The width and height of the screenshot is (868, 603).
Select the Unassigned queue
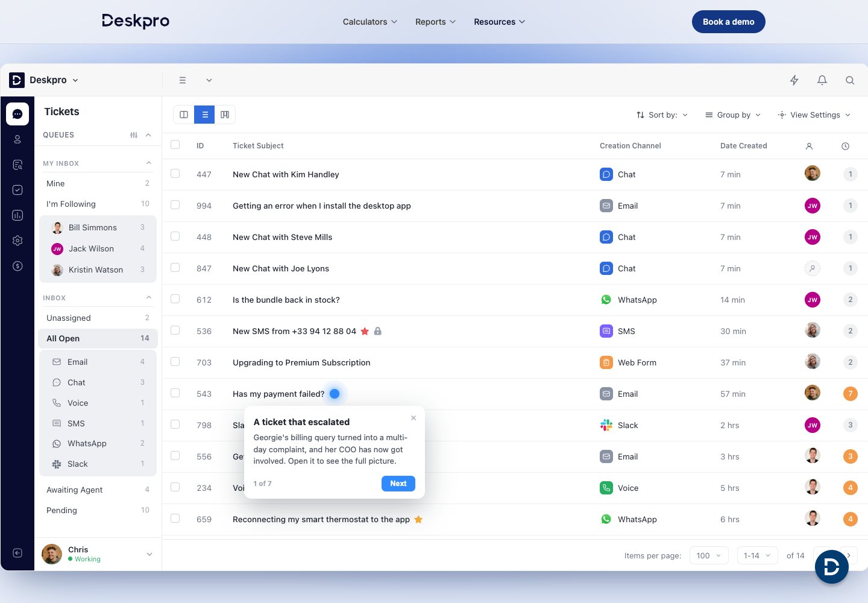pos(98,318)
